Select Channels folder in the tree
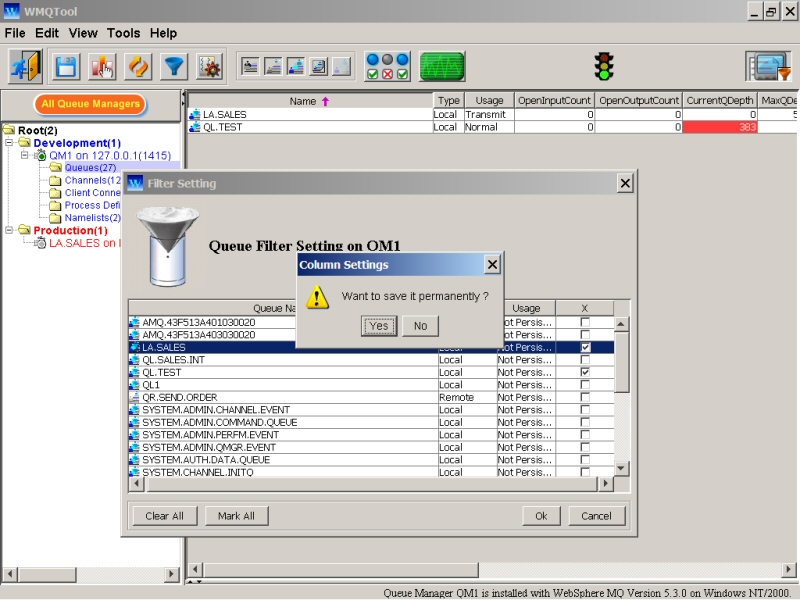This screenshot has height=600, width=800. click(92, 181)
